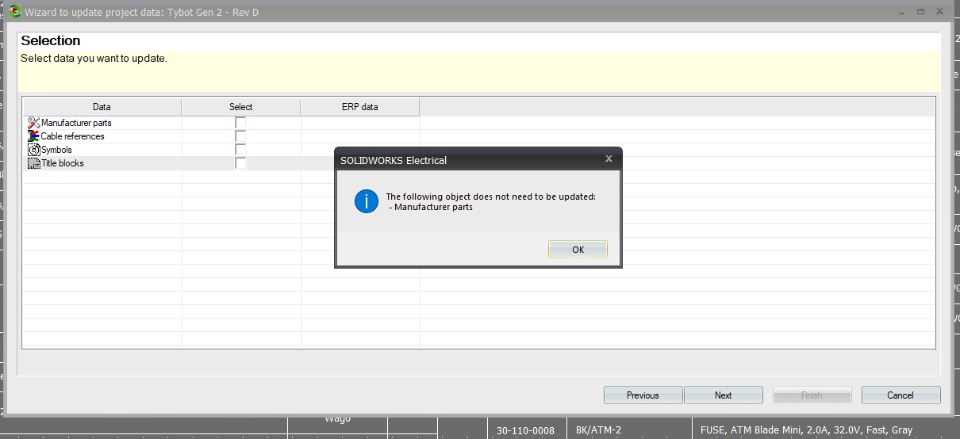The width and height of the screenshot is (960, 439).
Task: Click the Symbols row icon
Action: pyautogui.click(x=34, y=149)
